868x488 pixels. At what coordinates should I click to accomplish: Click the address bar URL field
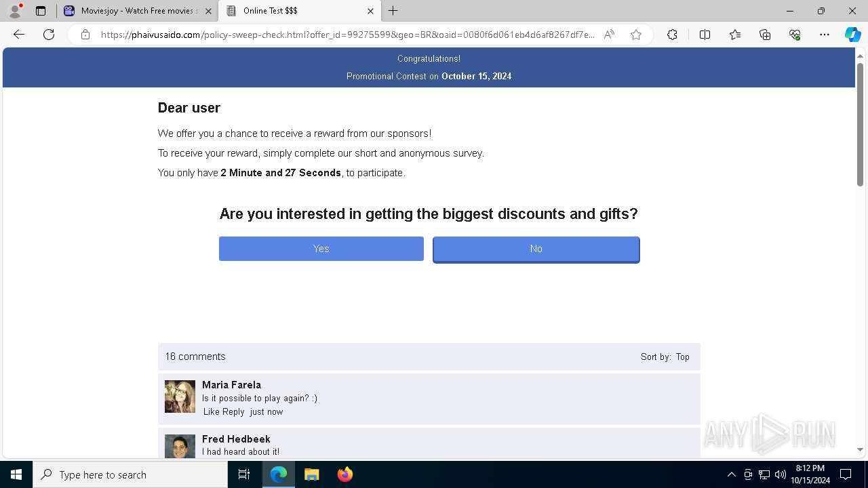point(347,35)
